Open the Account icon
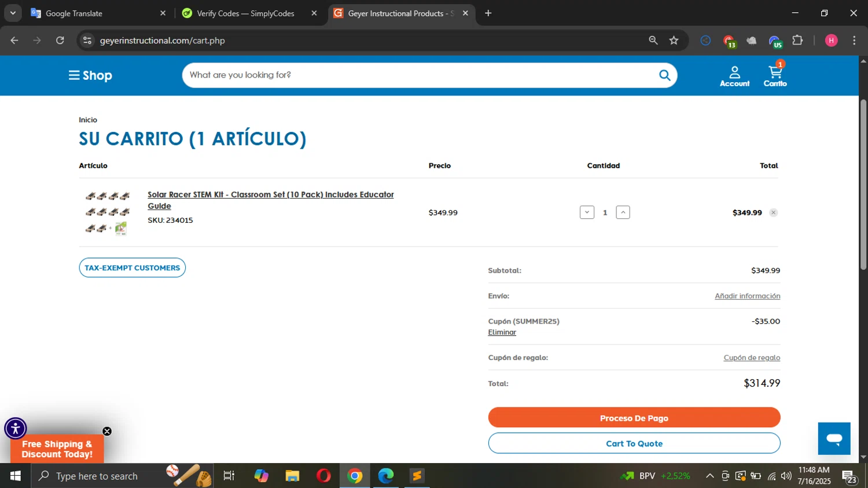Image resolution: width=868 pixels, height=488 pixels. tap(734, 76)
